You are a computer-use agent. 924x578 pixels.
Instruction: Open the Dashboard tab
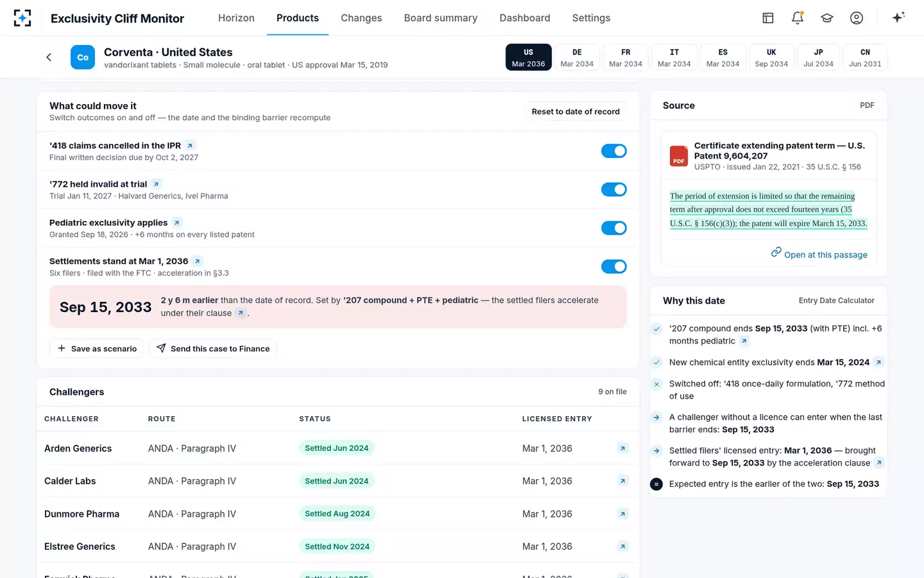tap(525, 18)
